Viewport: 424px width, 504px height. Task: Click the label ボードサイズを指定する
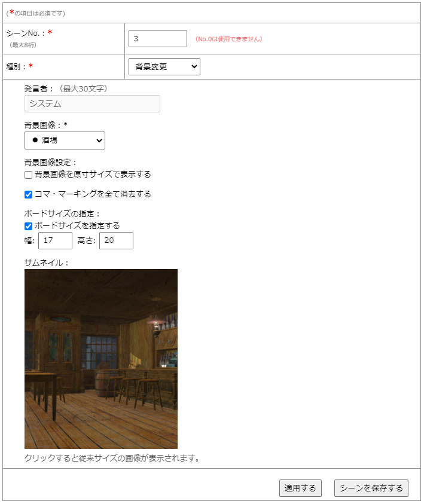(77, 225)
